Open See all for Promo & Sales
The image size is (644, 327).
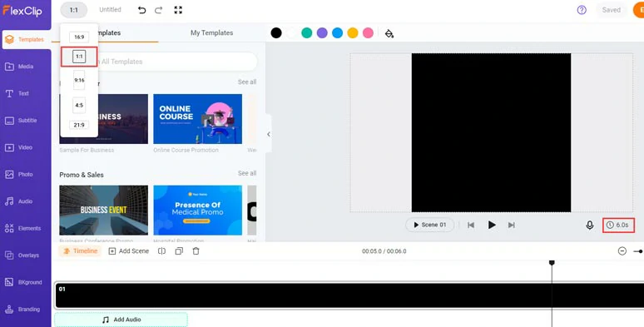point(247,173)
